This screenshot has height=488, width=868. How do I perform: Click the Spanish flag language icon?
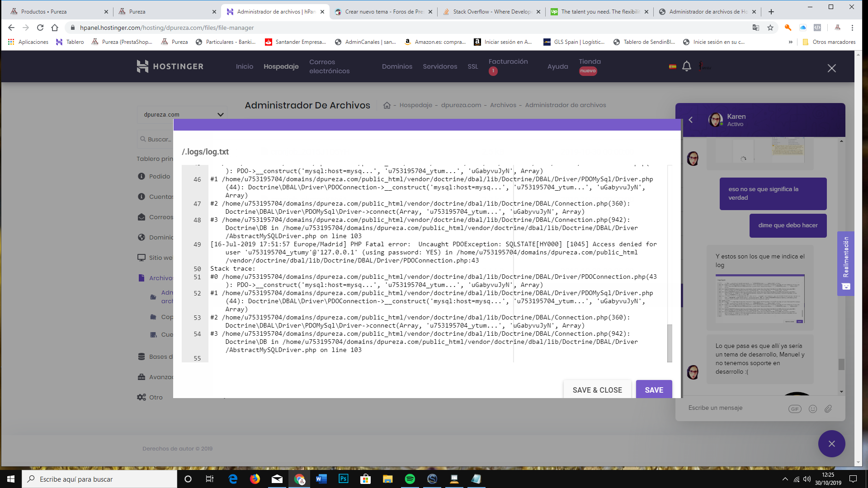click(x=672, y=66)
